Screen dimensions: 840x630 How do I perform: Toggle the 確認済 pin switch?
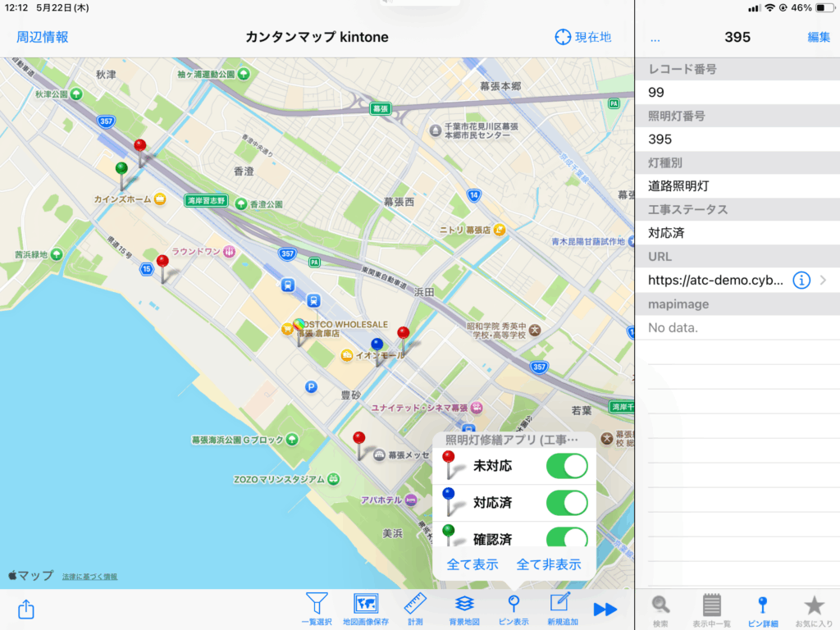click(567, 537)
